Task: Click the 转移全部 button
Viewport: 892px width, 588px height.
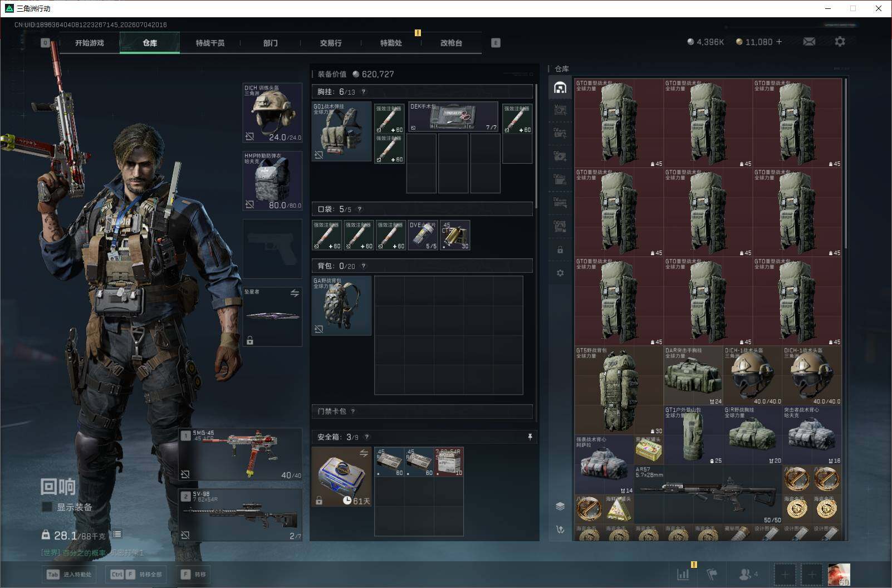Action: pyautogui.click(x=137, y=574)
